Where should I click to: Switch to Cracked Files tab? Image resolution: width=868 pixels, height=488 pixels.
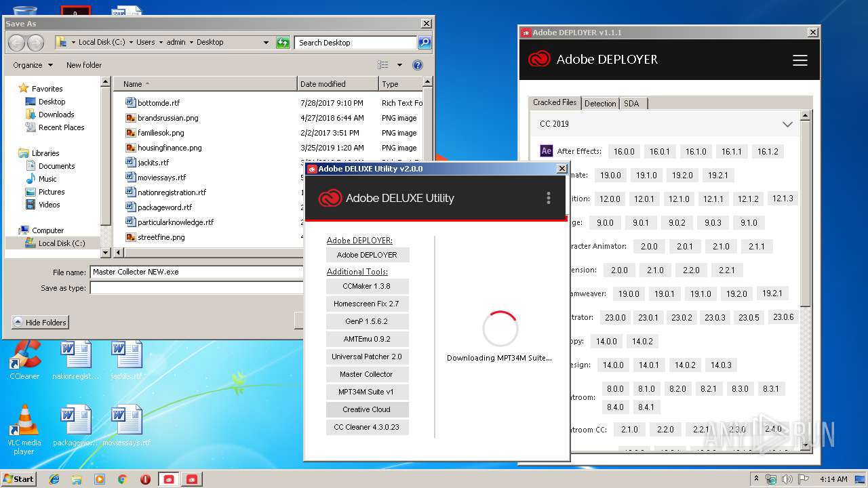(555, 102)
